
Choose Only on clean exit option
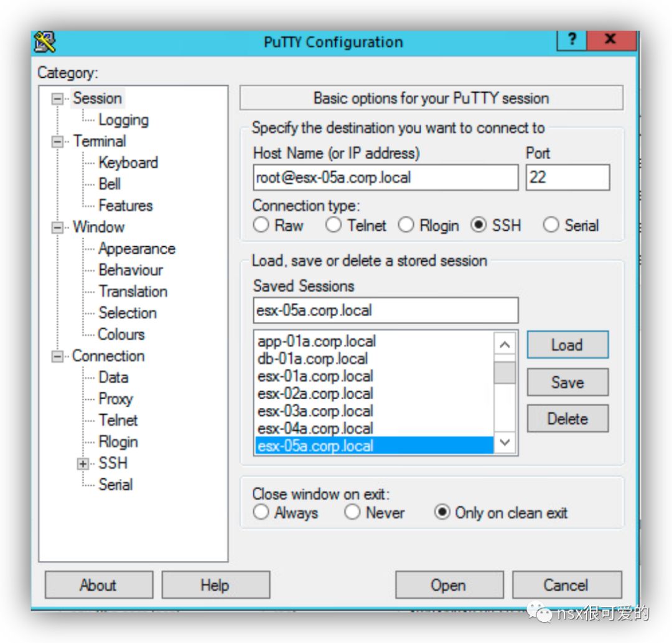tap(442, 512)
